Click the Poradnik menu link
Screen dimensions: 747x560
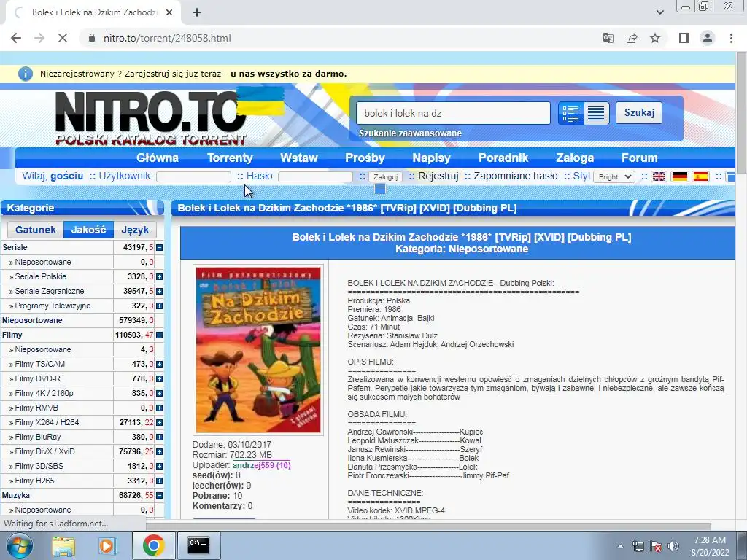click(503, 157)
